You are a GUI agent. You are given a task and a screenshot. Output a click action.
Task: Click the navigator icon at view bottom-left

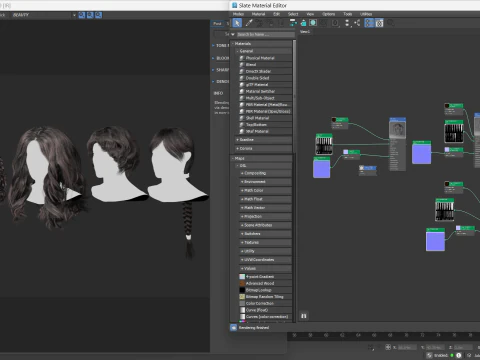[304, 316]
